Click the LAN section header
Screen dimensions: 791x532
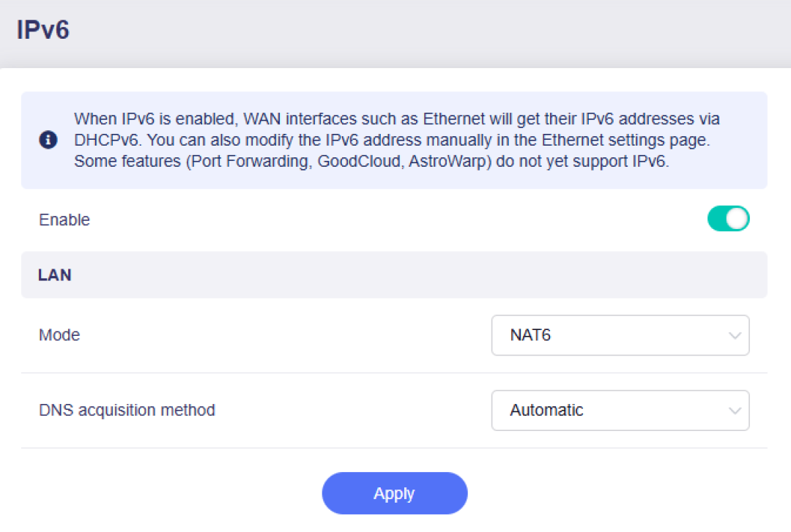point(394,275)
